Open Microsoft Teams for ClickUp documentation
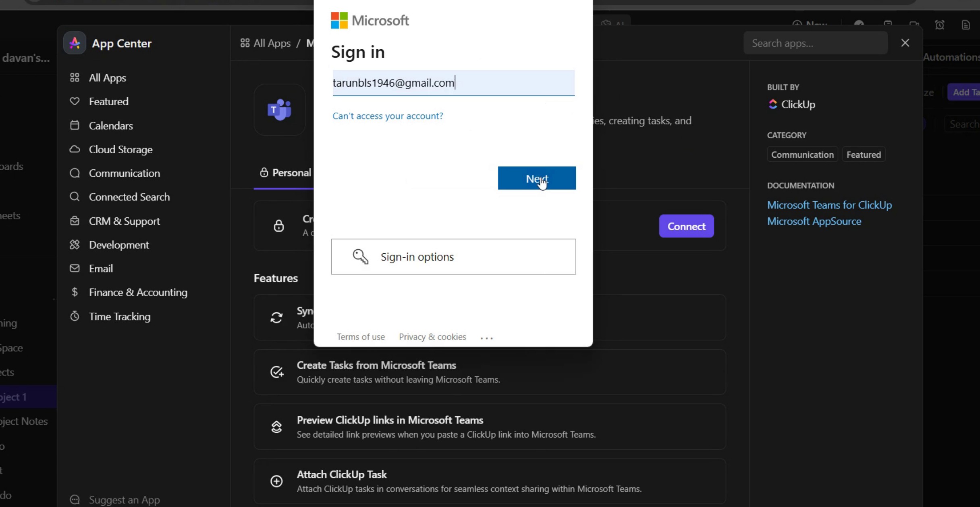 (x=829, y=205)
